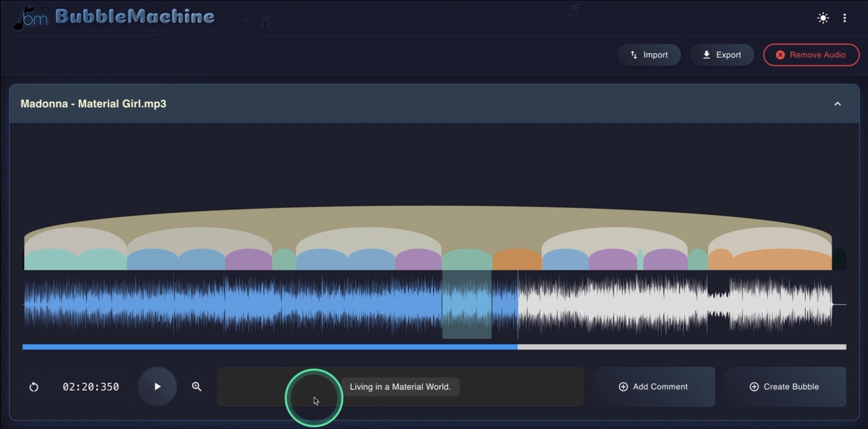
Task: Select the first orange bubble segment
Action: point(517,260)
